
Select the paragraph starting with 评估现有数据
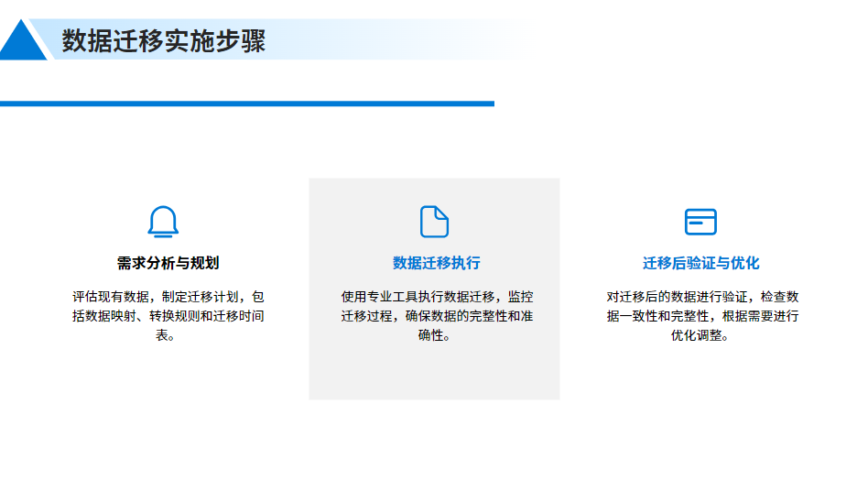point(168,316)
